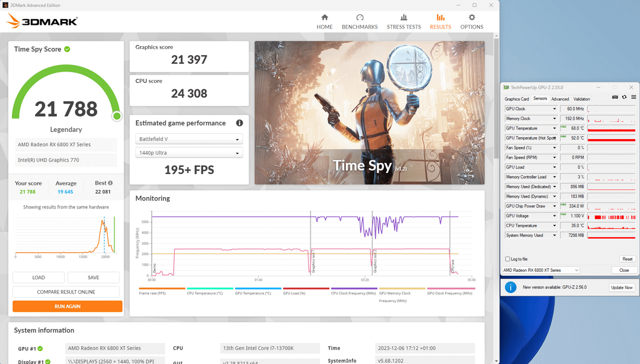This screenshot has height=364, width=640.
Task: Open the Benchmarks section in 3DMark
Action: 360,22
